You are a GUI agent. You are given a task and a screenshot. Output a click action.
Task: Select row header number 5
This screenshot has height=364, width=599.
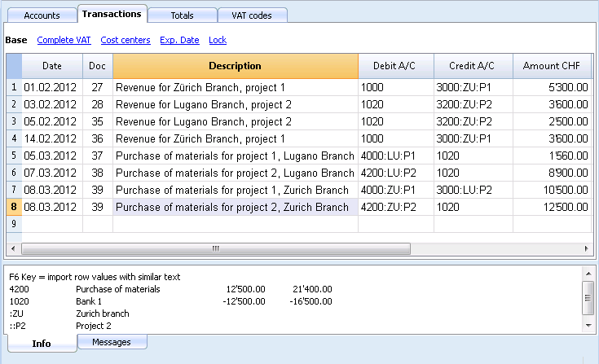[x=14, y=156]
